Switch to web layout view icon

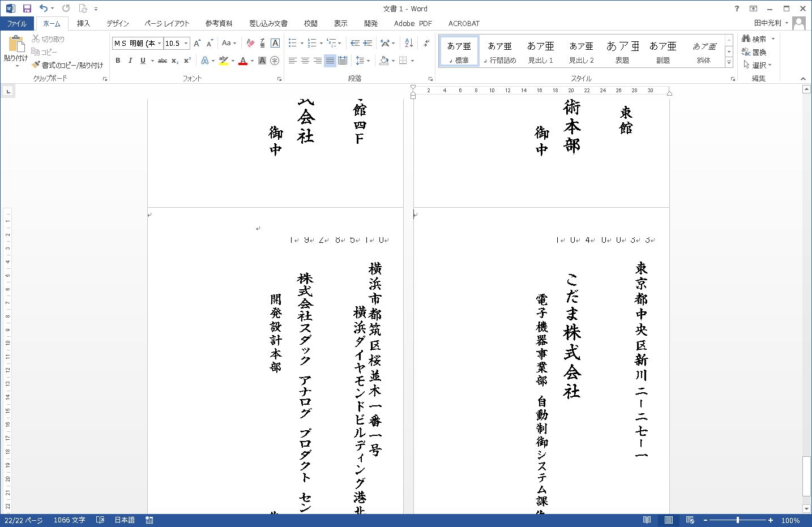[x=690, y=520]
